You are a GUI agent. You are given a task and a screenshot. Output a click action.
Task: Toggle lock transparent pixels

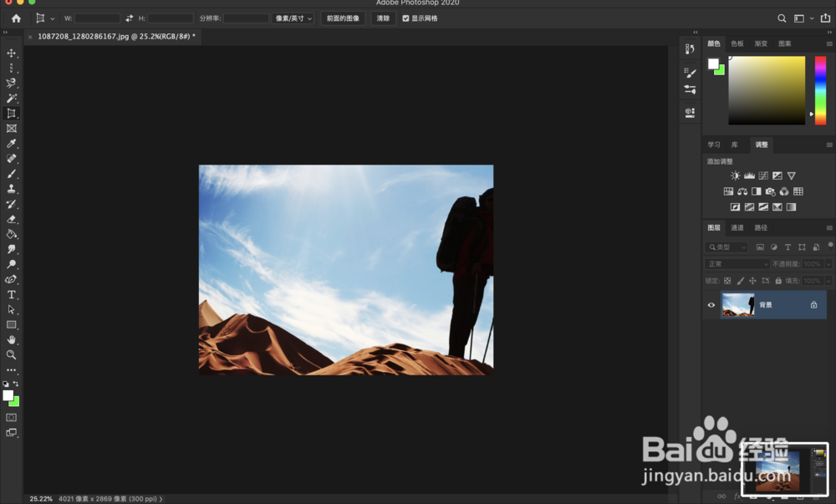(x=727, y=281)
